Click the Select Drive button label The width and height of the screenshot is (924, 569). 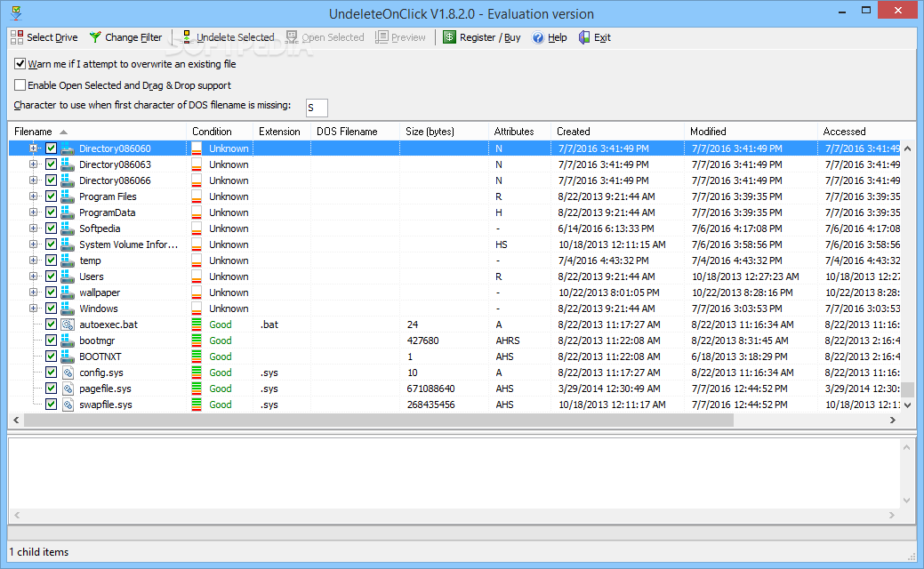(x=52, y=37)
